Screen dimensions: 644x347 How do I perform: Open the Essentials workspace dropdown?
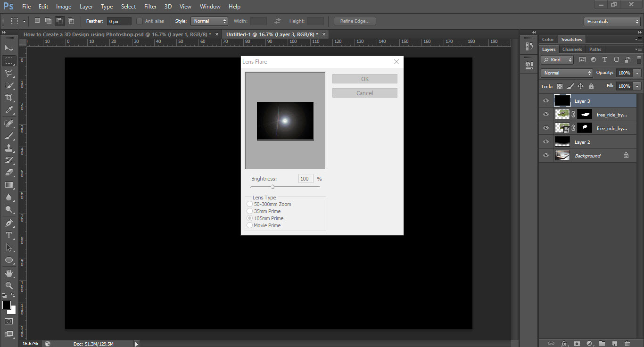point(611,22)
